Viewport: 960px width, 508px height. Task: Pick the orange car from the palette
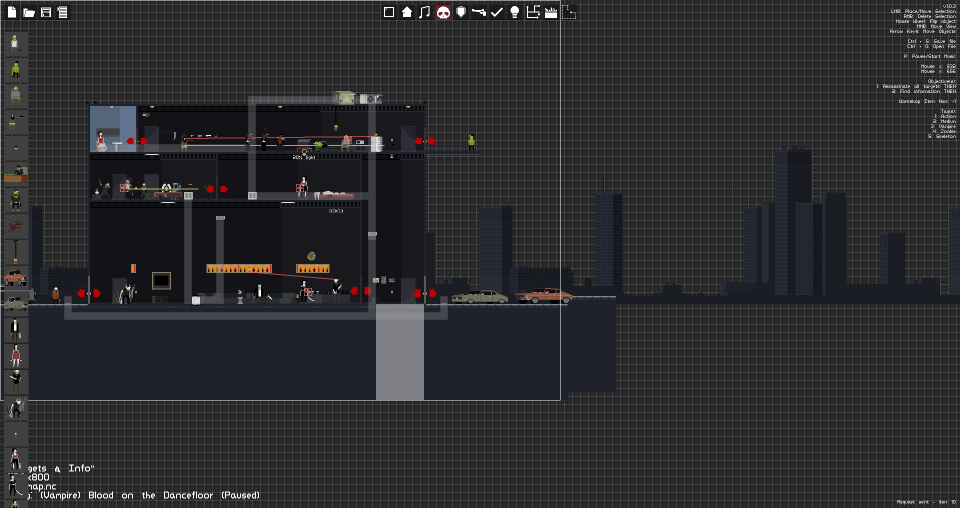15,278
